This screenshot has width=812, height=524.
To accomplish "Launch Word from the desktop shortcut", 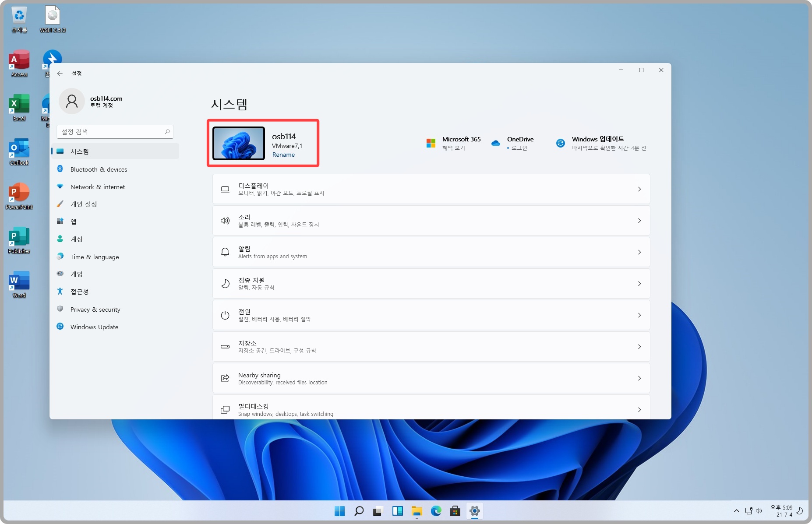I will coord(19,285).
